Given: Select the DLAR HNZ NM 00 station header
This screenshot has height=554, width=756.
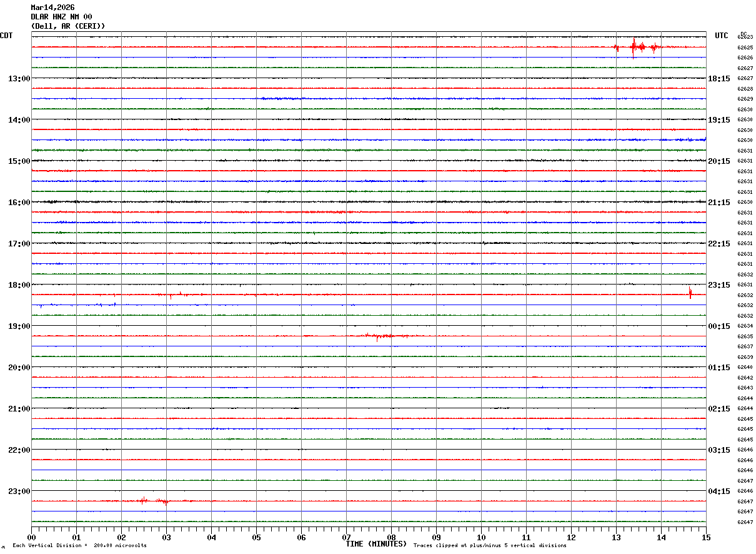Looking at the screenshot, I should 61,17.
